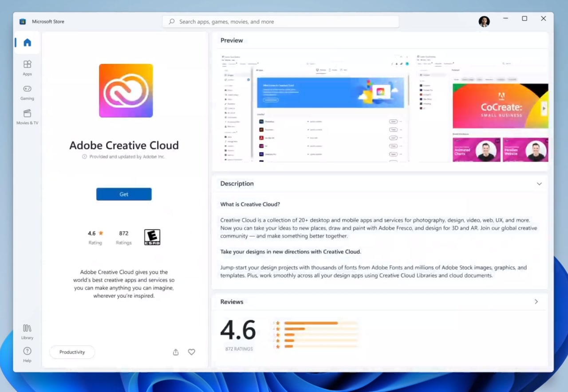Click the one-star rating bar
This screenshot has height=392, width=568.
click(321, 346)
